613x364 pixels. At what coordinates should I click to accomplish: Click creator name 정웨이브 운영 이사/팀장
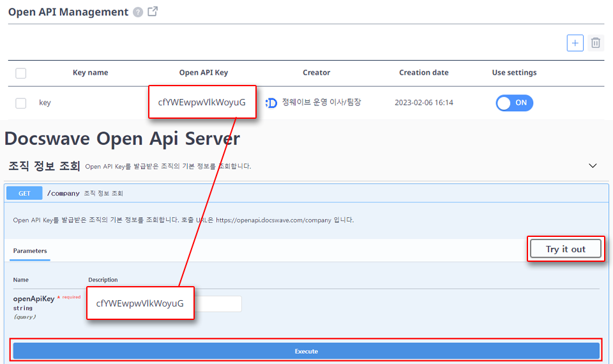(321, 102)
